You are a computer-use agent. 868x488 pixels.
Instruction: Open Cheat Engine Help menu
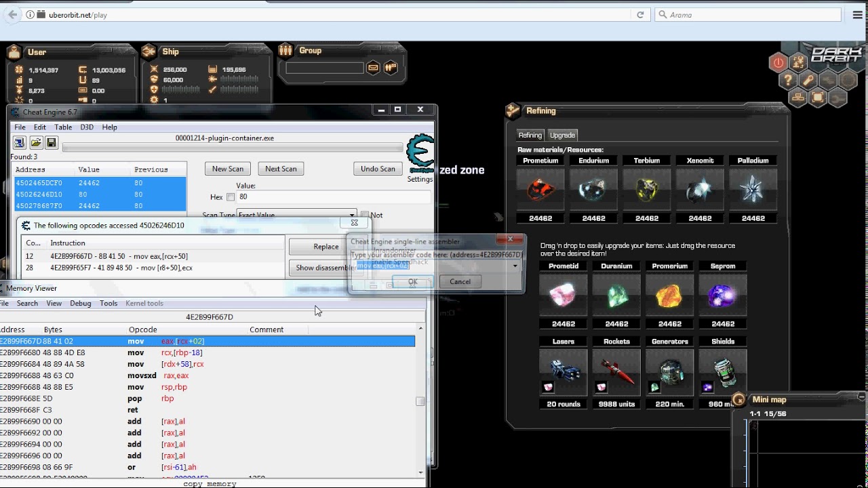110,127
